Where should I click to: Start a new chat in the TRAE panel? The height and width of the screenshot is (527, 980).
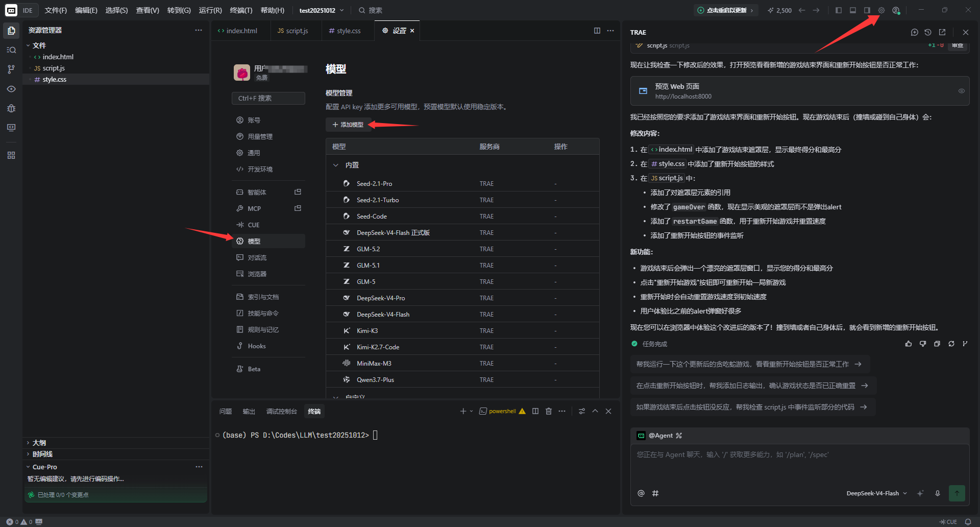coord(914,32)
